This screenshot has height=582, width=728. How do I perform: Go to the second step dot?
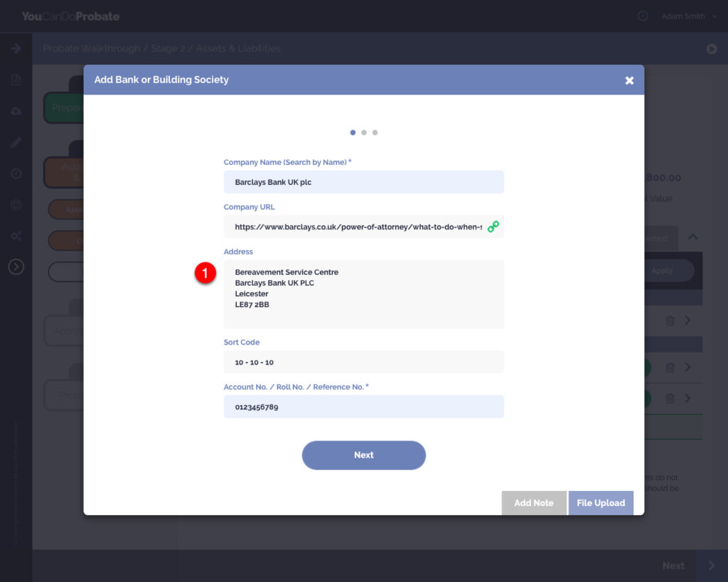[364, 132]
